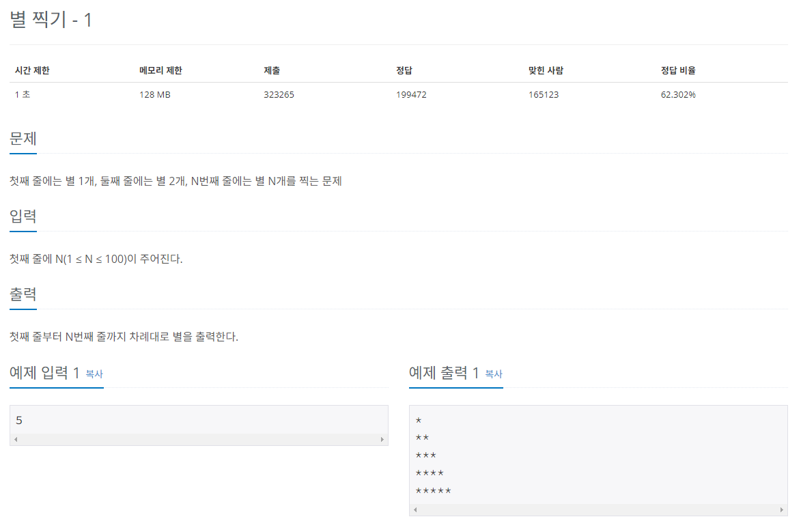Viewport: 801px width, 532px height.
Task: Click the five-star last line of sample output
Action: (x=433, y=491)
